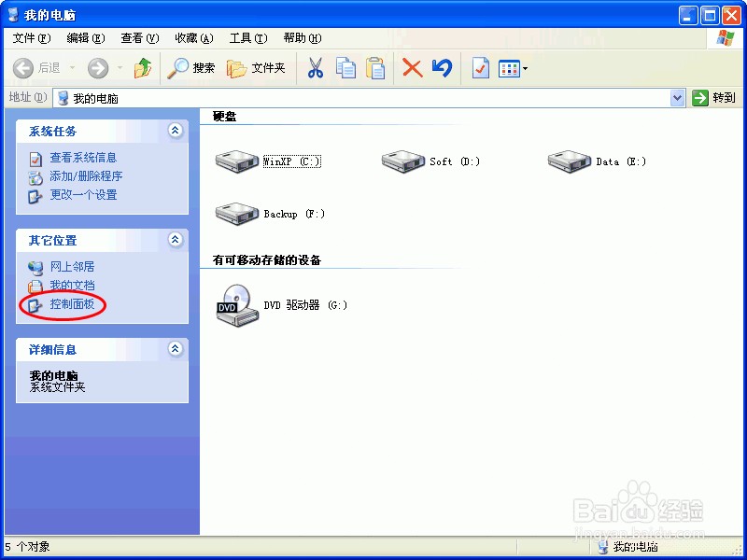
Task: Click the status bar 我的电脑 zone text
Action: [x=635, y=547]
